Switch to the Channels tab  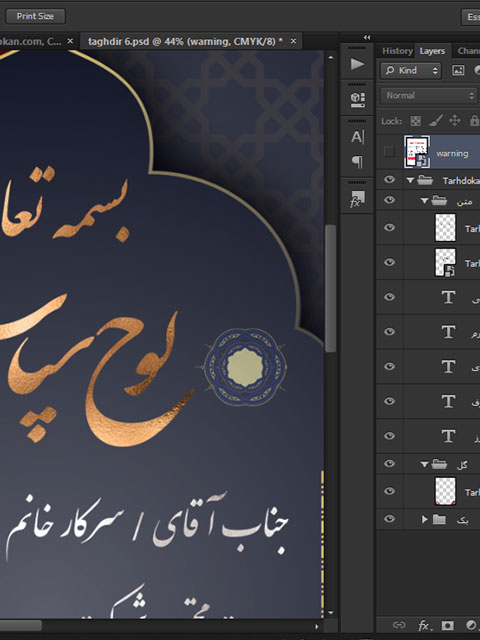[x=468, y=51]
